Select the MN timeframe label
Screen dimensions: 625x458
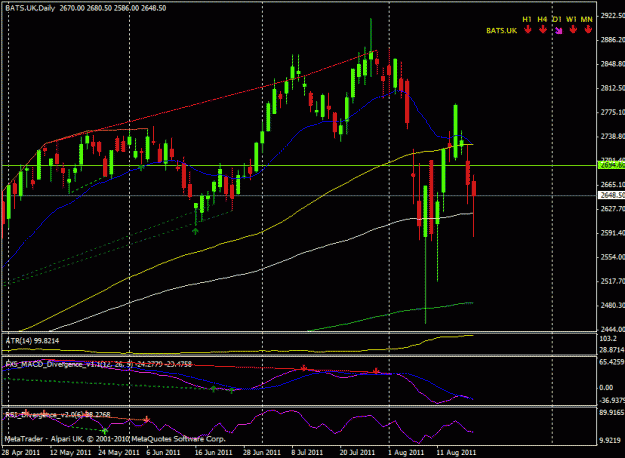(x=586, y=19)
